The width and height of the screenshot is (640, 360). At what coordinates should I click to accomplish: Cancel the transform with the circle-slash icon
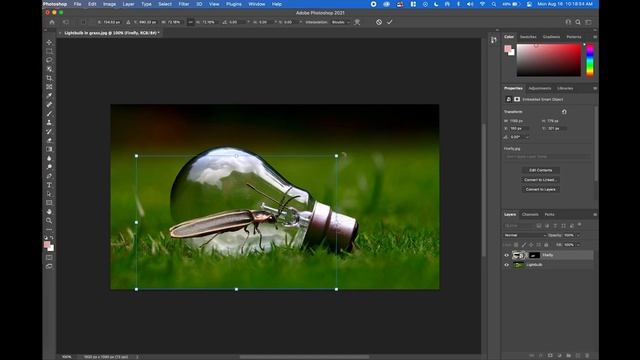coord(379,22)
